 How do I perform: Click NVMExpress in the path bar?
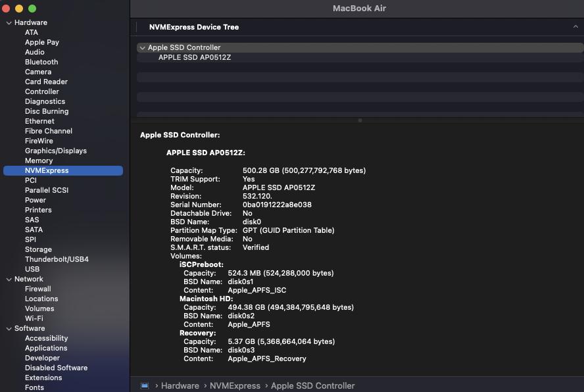point(235,385)
